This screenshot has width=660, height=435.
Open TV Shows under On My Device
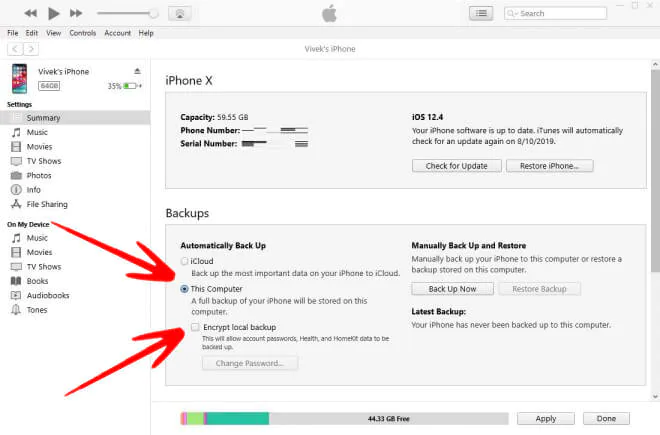click(44, 267)
